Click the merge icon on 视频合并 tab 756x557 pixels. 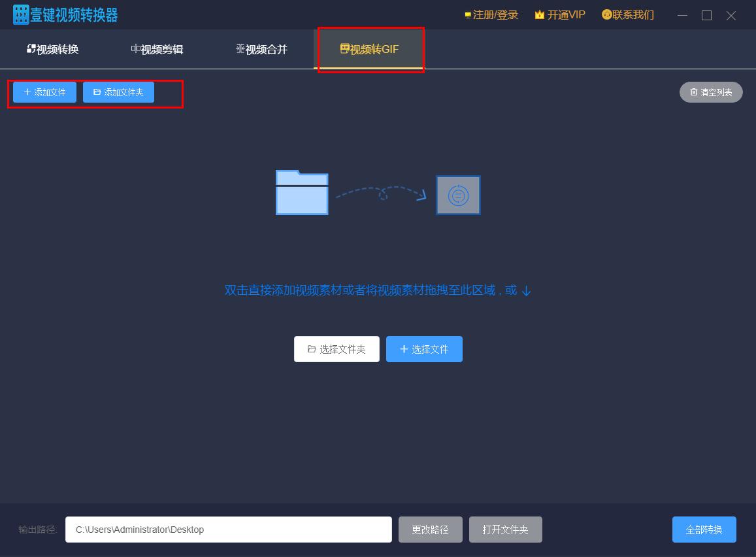(x=239, y=48)
